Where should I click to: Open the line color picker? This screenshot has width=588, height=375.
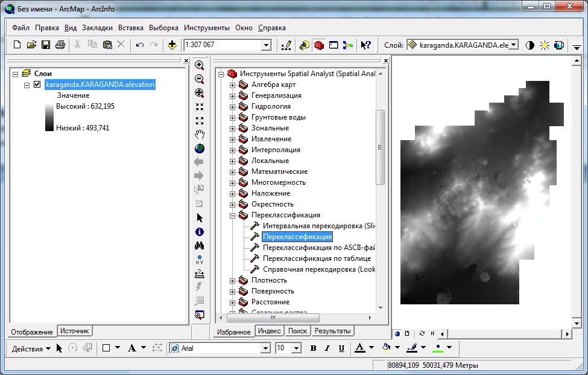tap(423, 348)
